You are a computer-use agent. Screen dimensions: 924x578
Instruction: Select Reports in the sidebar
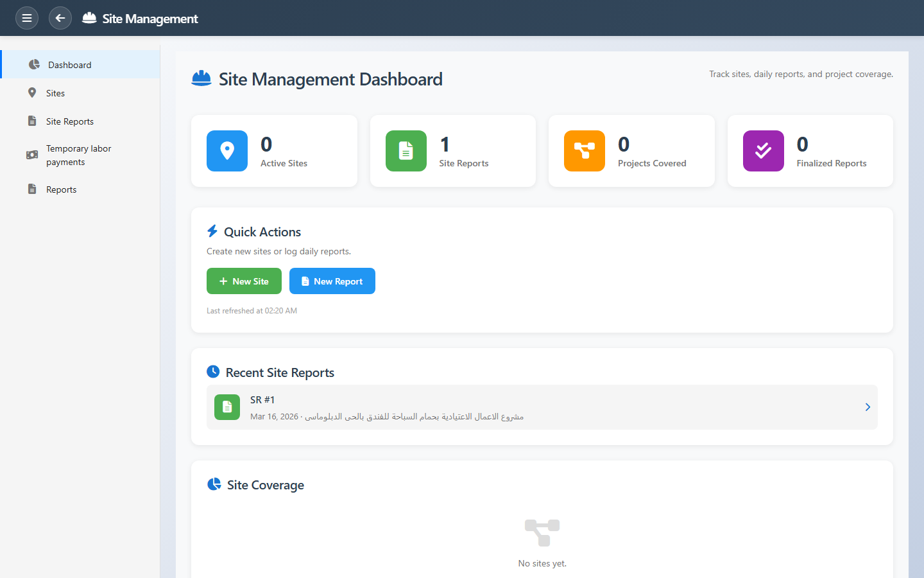61,189
